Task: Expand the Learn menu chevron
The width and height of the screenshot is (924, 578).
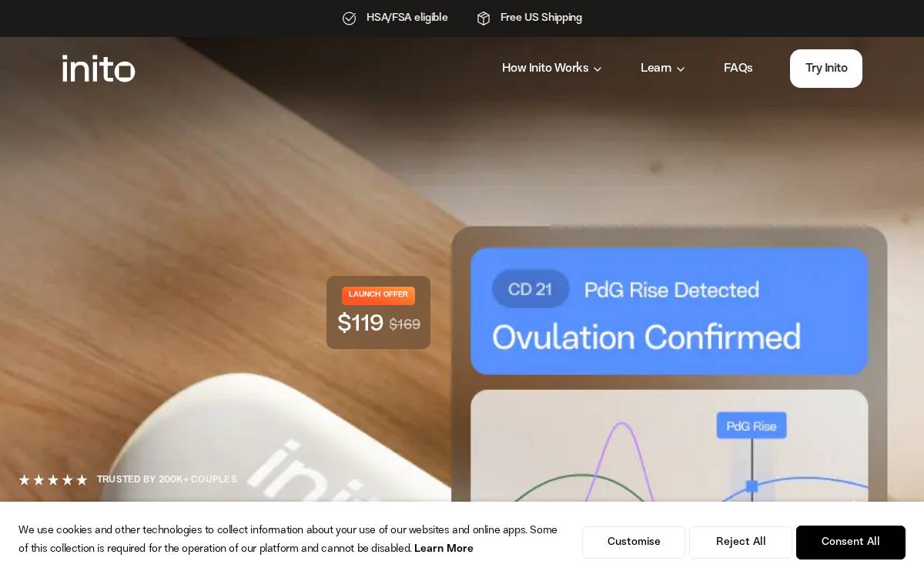Action: (x=681, y=69)
